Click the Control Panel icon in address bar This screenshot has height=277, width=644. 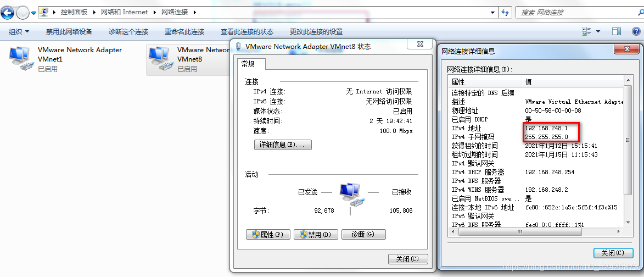point(44,12)
